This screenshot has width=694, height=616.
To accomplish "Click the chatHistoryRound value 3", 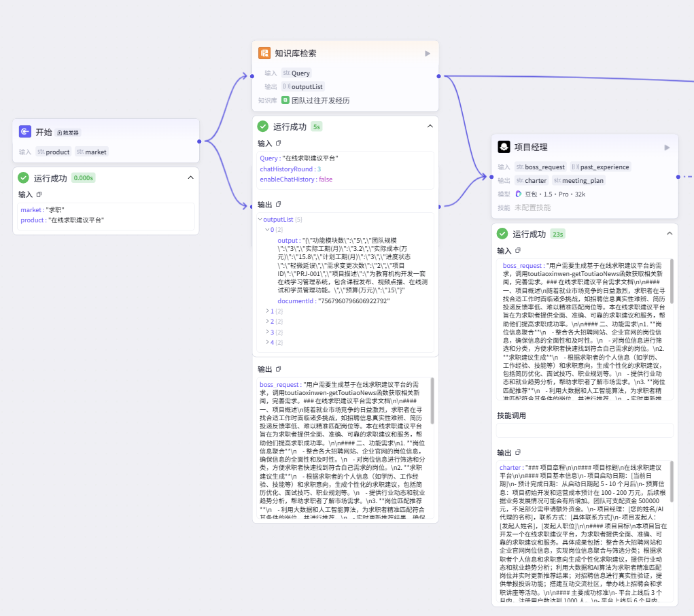I will tap(319, 169).
